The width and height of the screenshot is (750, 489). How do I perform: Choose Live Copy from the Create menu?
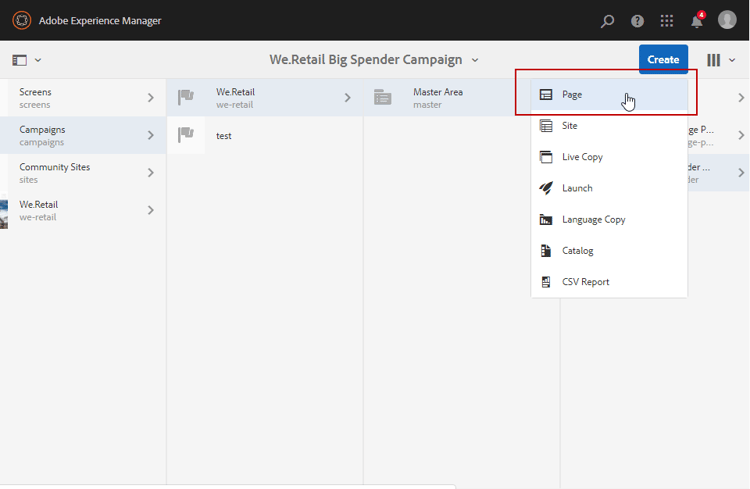pyautogui.click(x=582, y=157)
